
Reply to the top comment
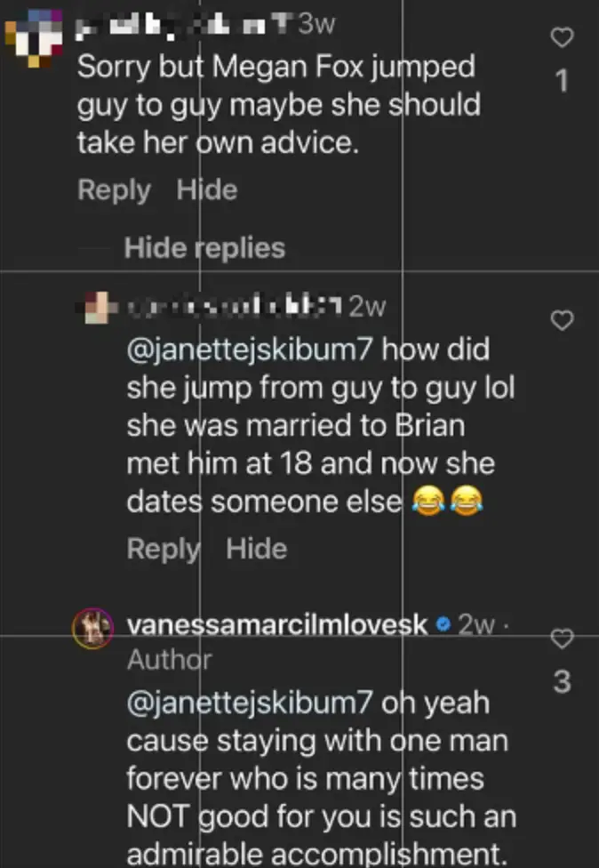tap(114, 189)
